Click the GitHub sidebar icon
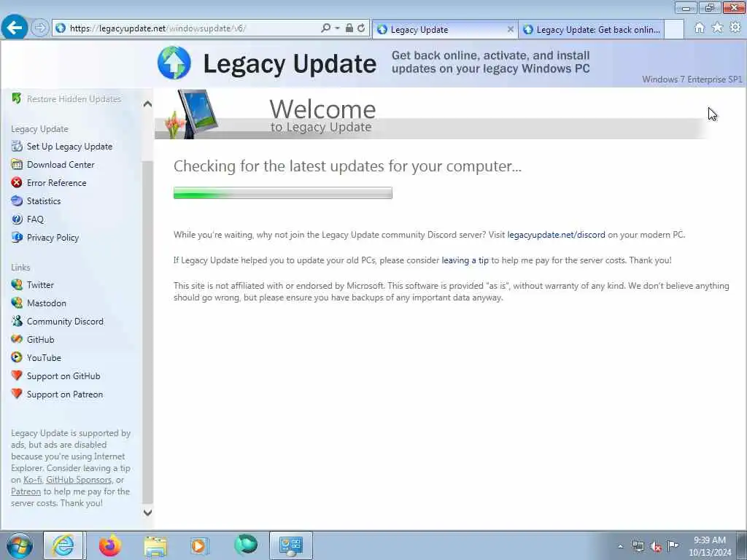This screenshot has width=747, height=560. point(17,339)
